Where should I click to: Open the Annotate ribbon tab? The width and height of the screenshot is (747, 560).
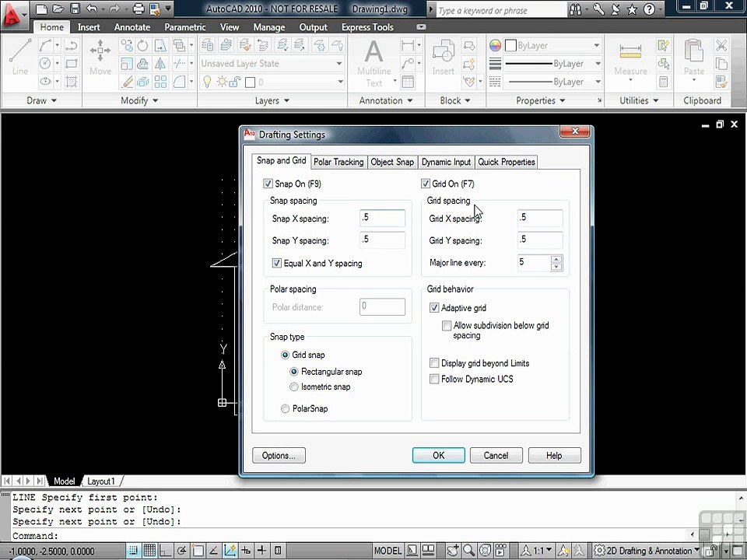(132, 27)
